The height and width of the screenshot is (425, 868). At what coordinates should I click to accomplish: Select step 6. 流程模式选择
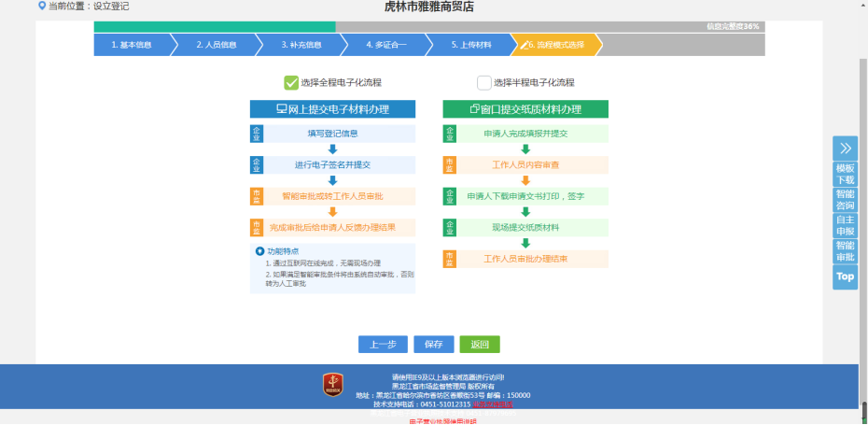[555, 45]
